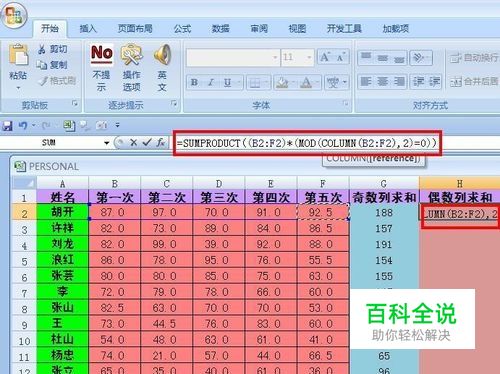Image resolution: width=500 pixels, height=374 pixels.
Task: Decrease font size with shrink-font icon
Action: coord(341,57)
